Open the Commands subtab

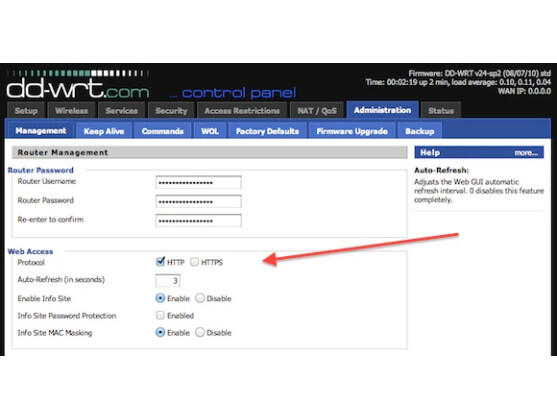(x=162, y=131)
